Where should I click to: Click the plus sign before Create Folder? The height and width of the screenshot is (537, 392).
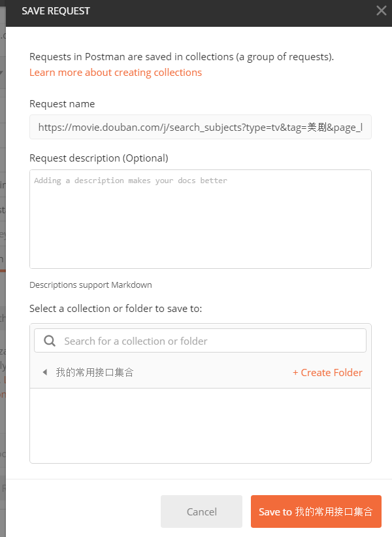[295, 373]
